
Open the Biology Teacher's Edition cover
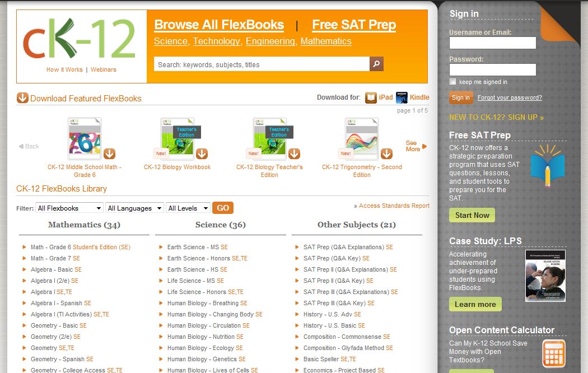pos(269,138)
